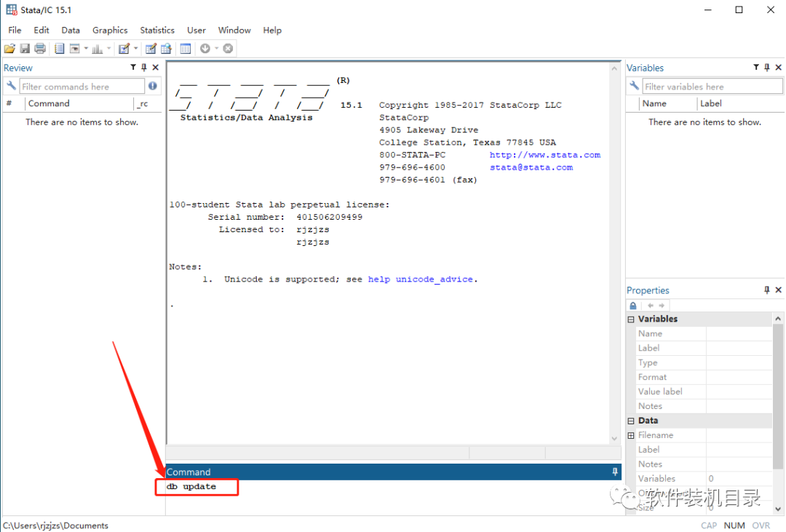This screenshot has height=532, width=786.
Task: Open the Data Editor (Edit) icon
Action: coord(151,49)
